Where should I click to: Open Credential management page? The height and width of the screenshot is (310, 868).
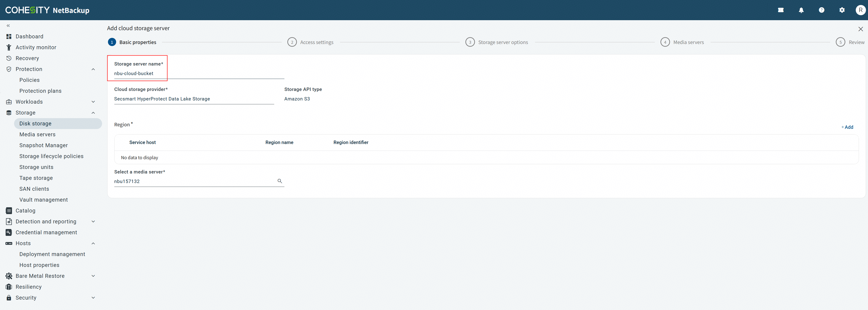(46, 232)
